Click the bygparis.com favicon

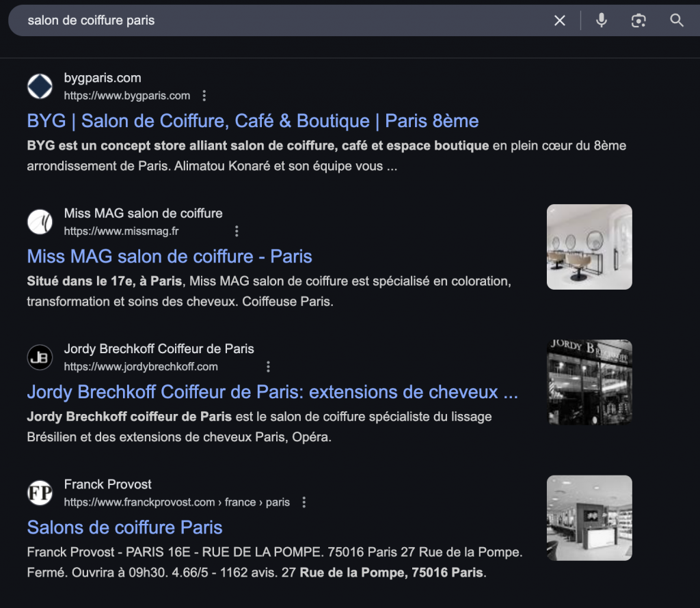tap(40, 86)
